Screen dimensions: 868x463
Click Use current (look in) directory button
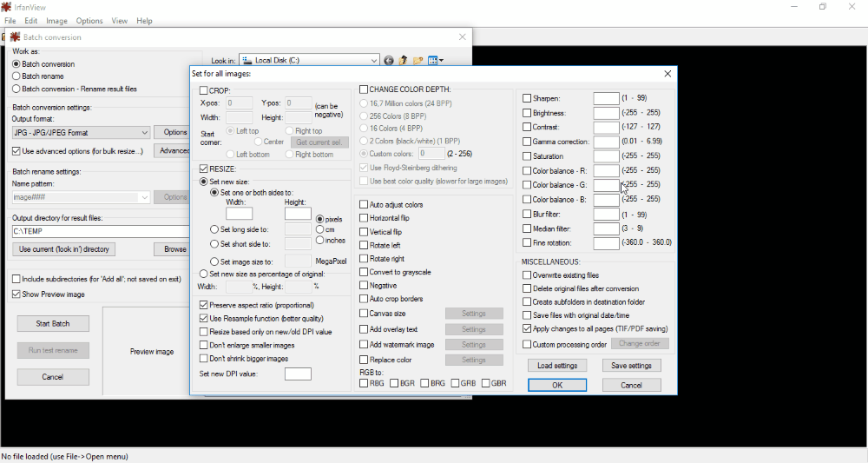coord(63,249)
